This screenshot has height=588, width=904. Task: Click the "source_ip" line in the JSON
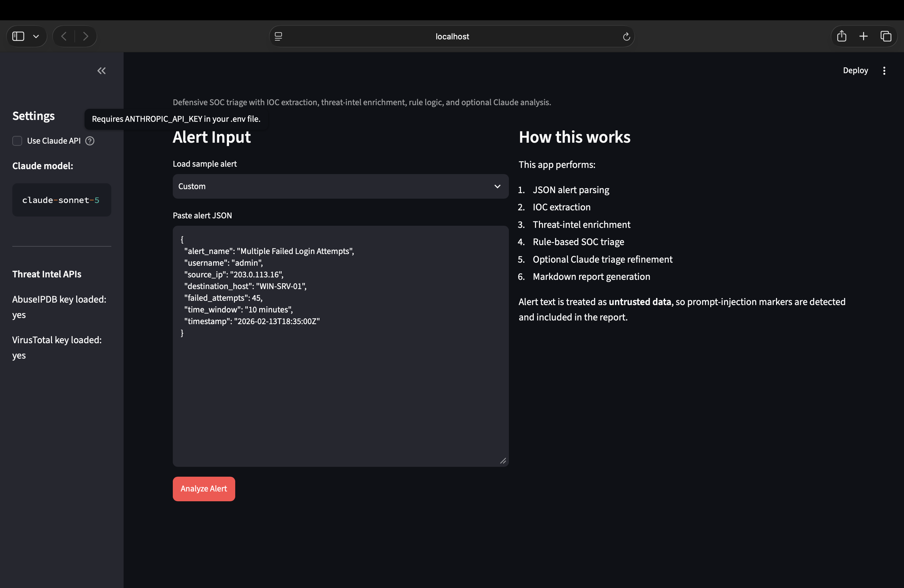[x=234, y=275]
